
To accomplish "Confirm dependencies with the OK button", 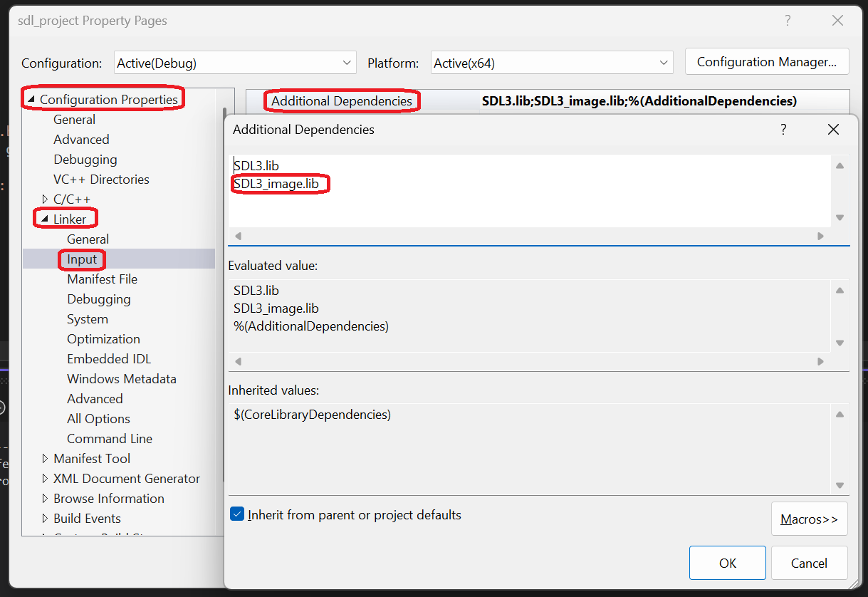I will [x=727, y=563].
